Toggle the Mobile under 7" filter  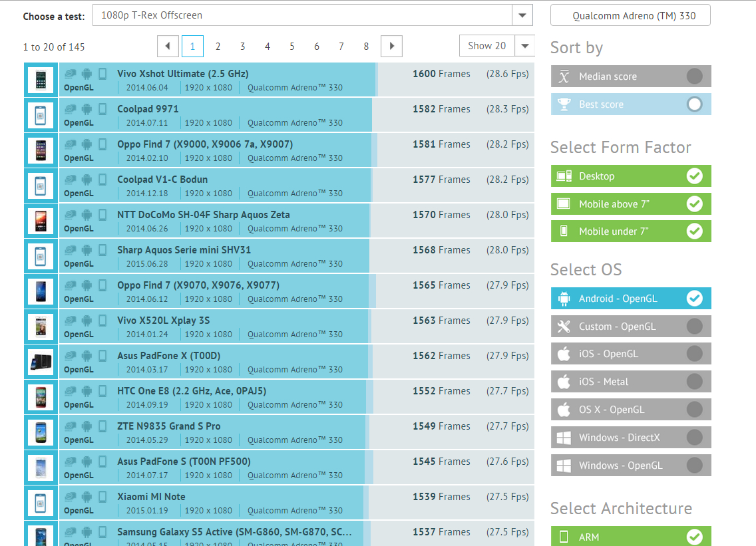(x=631, y=231)
